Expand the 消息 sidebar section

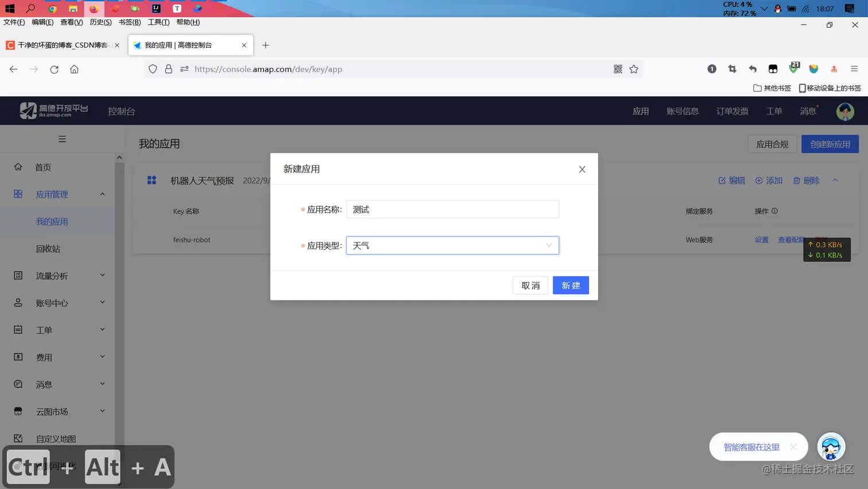pyautogui.click(x=103, y=384)
